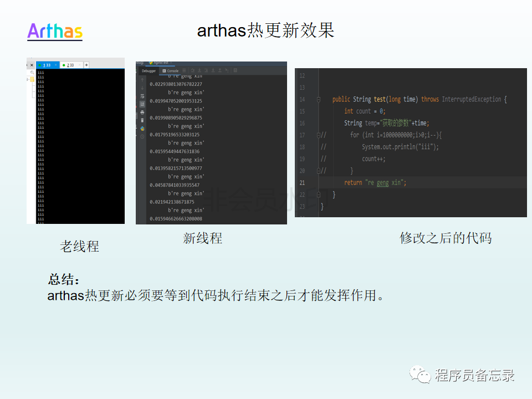532x399 pixels.
Task: Click the '老线程' caption
Action: point(79,247)
